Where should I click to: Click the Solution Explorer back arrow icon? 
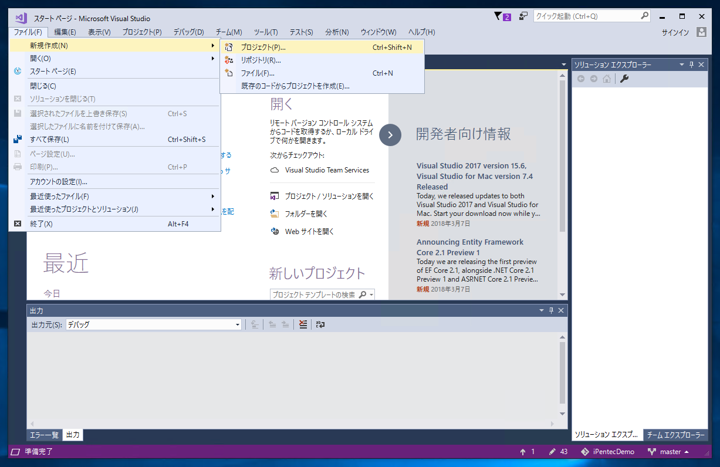tap(581, 79)
